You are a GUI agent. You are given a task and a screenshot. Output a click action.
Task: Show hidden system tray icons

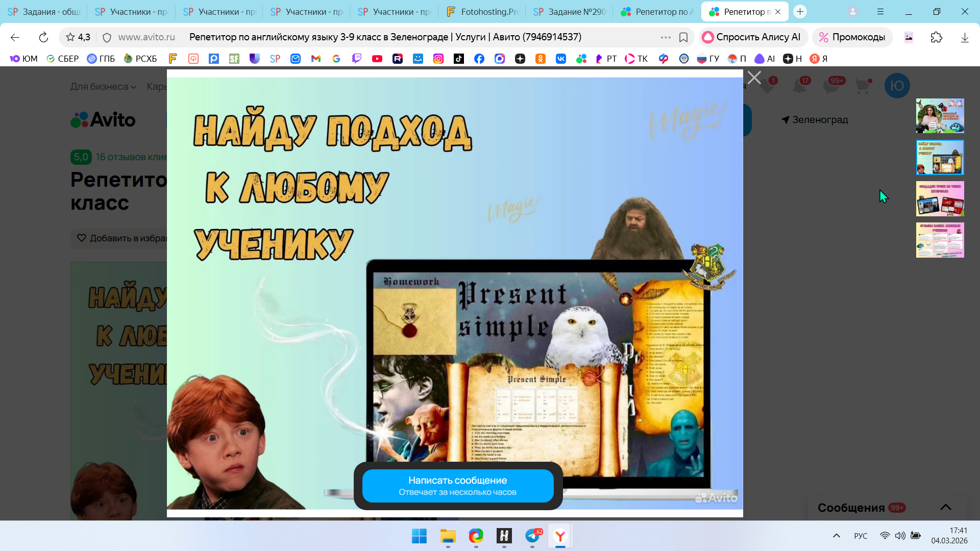coord(836,536)
